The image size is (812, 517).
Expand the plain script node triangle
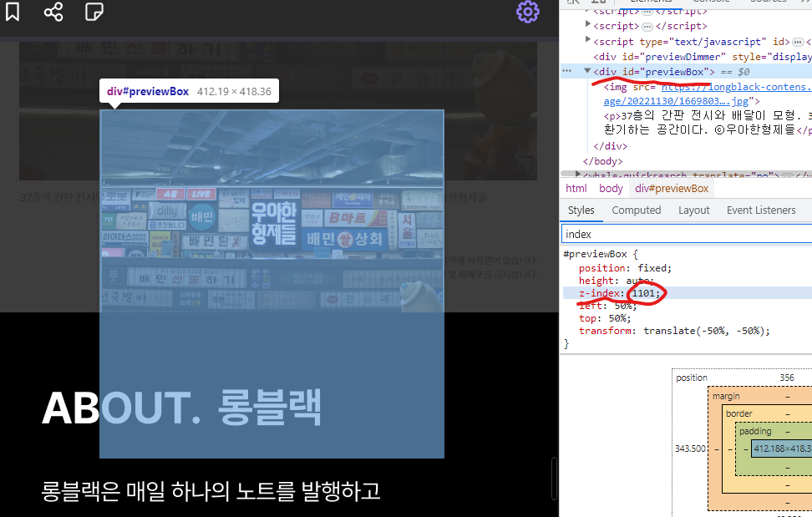click(587, 23)
